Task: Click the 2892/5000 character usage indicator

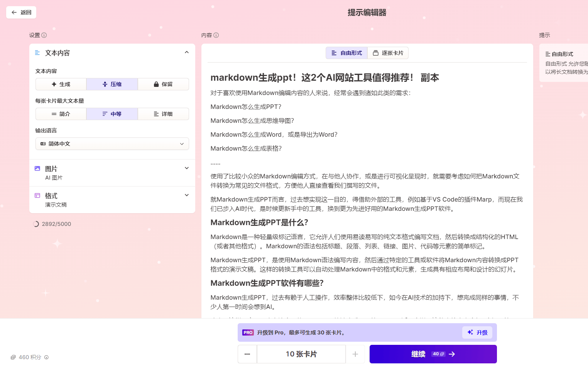Action: [52, 224]
